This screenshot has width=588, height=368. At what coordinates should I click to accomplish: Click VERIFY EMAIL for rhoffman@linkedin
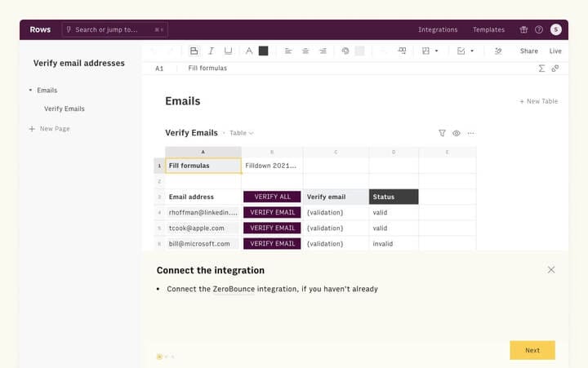tap(272, 212)
